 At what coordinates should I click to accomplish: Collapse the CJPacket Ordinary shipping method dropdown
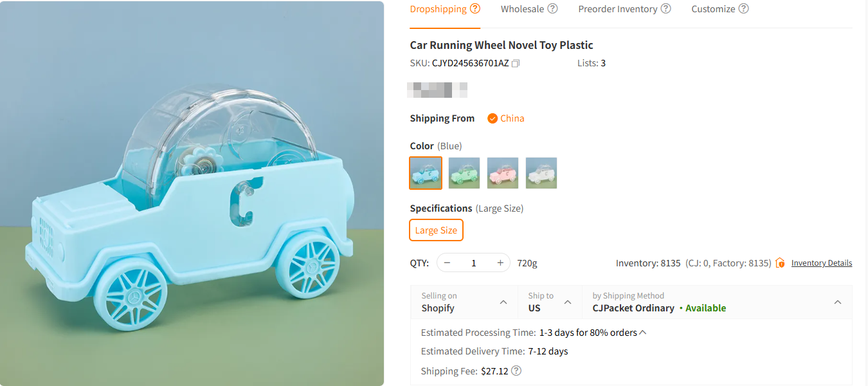click(x=838, y=302)
